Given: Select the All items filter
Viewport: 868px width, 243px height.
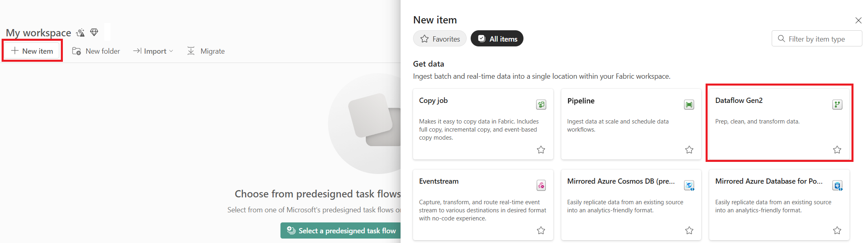Looking at the screenshot, I should coord(497,38).
